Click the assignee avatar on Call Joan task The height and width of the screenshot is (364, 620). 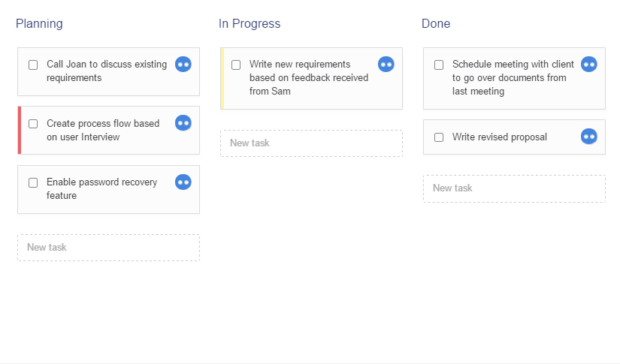point(183,65)
